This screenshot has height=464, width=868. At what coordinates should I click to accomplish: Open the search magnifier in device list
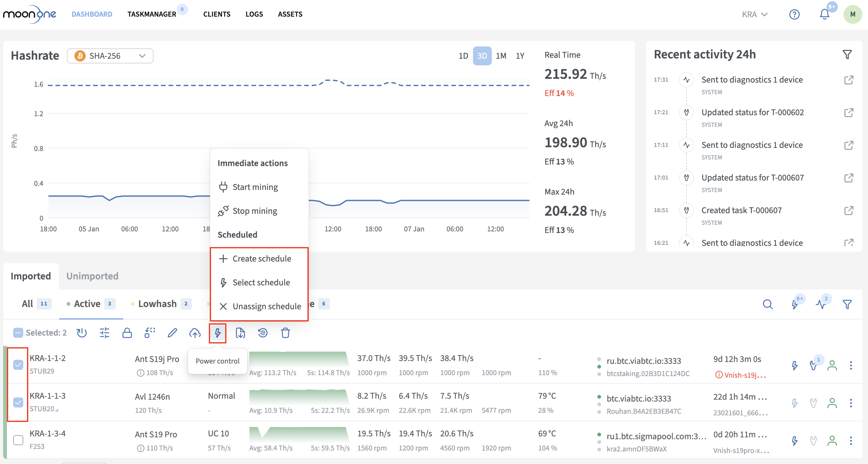(767, 304)
